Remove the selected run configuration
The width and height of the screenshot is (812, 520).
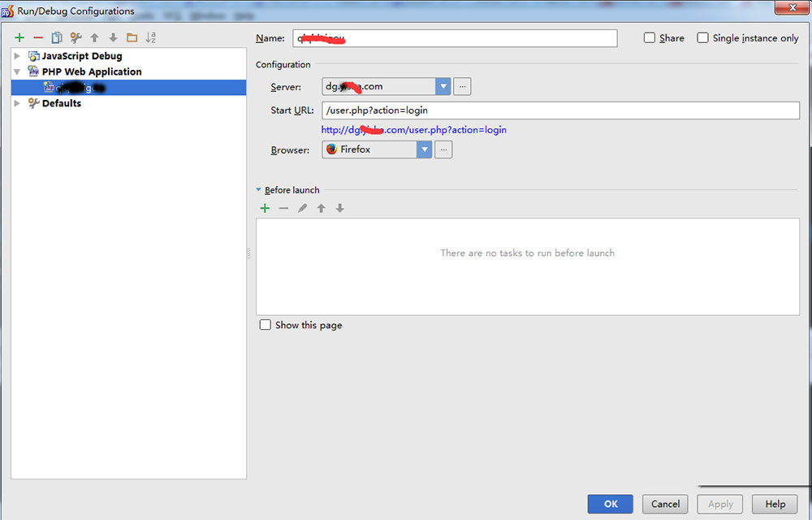38,37
